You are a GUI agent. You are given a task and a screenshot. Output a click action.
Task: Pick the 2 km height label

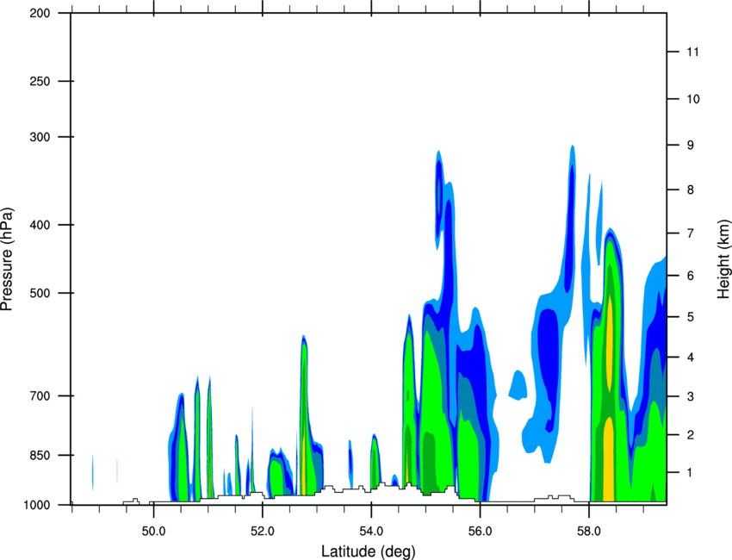[691, 435]
